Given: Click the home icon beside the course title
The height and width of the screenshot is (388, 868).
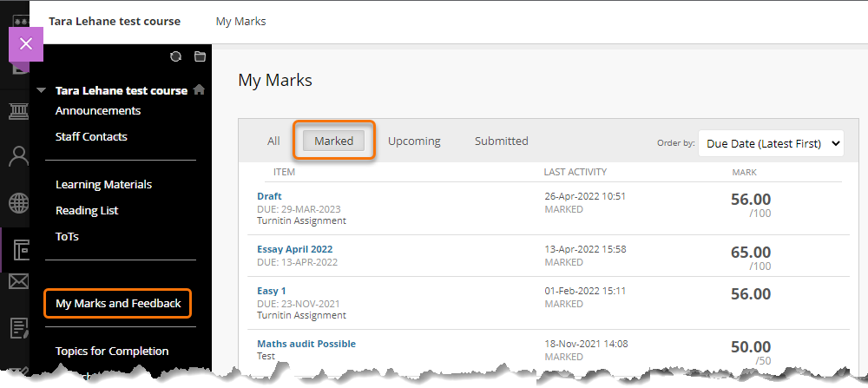Looking at the screenshot, I should click(x=200, y=89).
